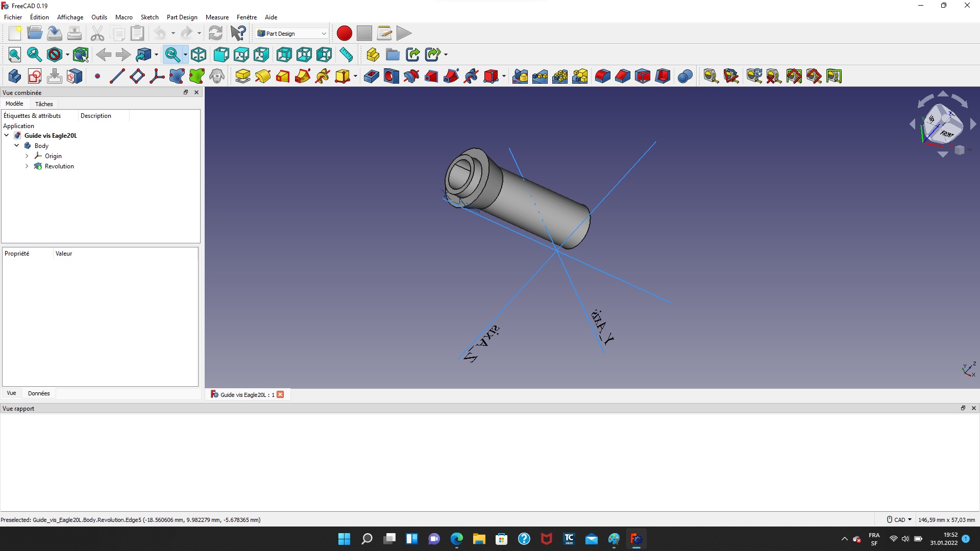The width and height of the screenshot is (980, 551).
Task: Click the Boolean operation icon
Action: point(684,77)
